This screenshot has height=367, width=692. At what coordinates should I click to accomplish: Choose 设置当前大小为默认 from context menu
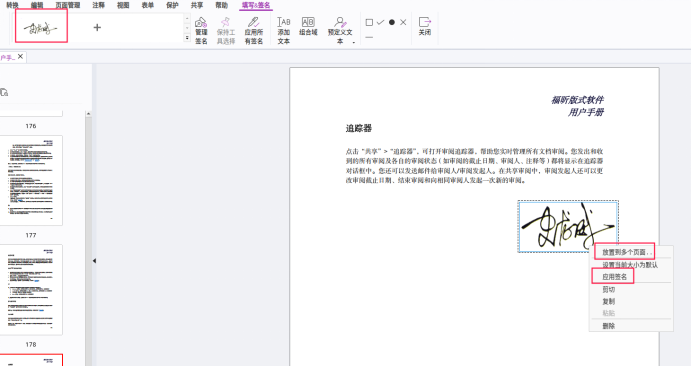tap(630, 265)
